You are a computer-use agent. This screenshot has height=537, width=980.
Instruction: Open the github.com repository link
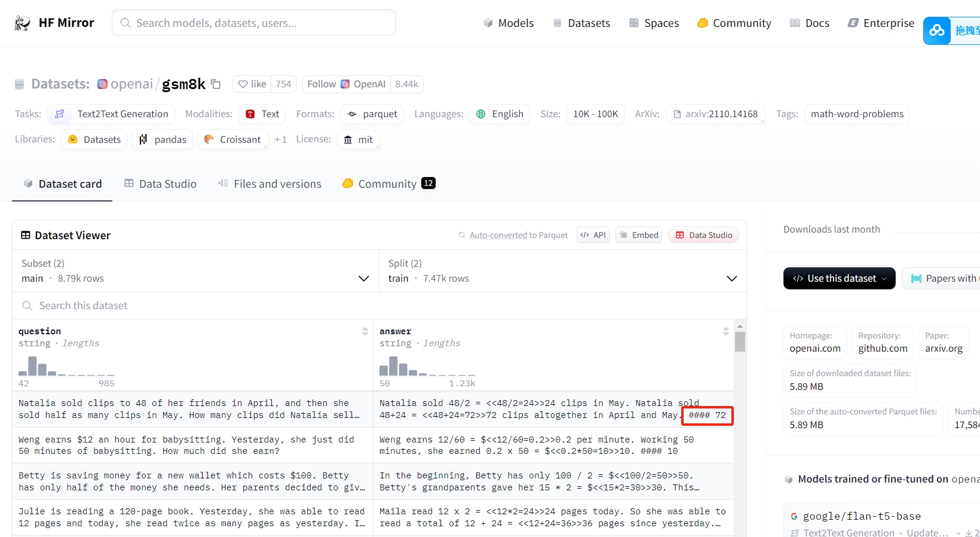click(883, 343)
